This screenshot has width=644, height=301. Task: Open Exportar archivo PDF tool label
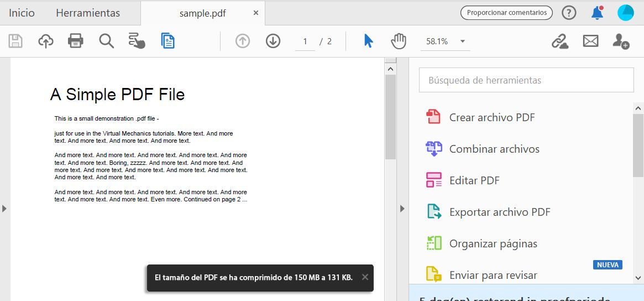click(500, 212)
